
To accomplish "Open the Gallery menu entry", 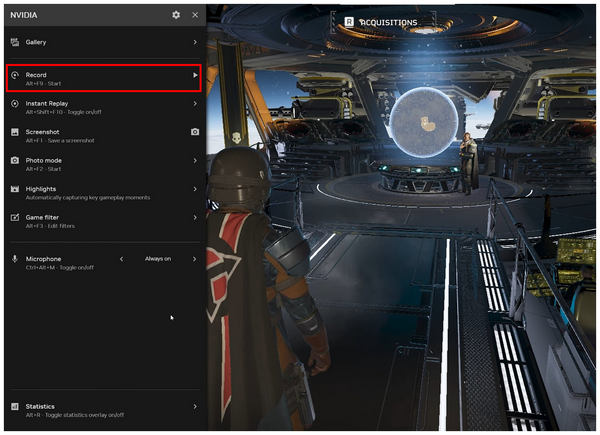I will [104, 42].
